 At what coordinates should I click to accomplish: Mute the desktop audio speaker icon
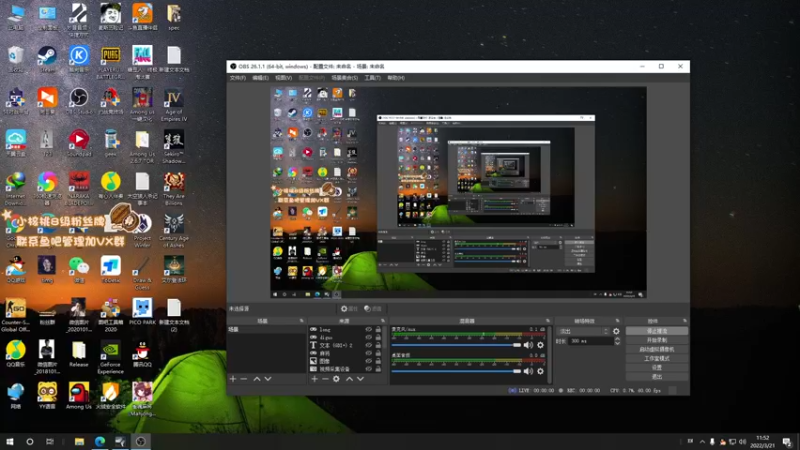tap(528, 371)
